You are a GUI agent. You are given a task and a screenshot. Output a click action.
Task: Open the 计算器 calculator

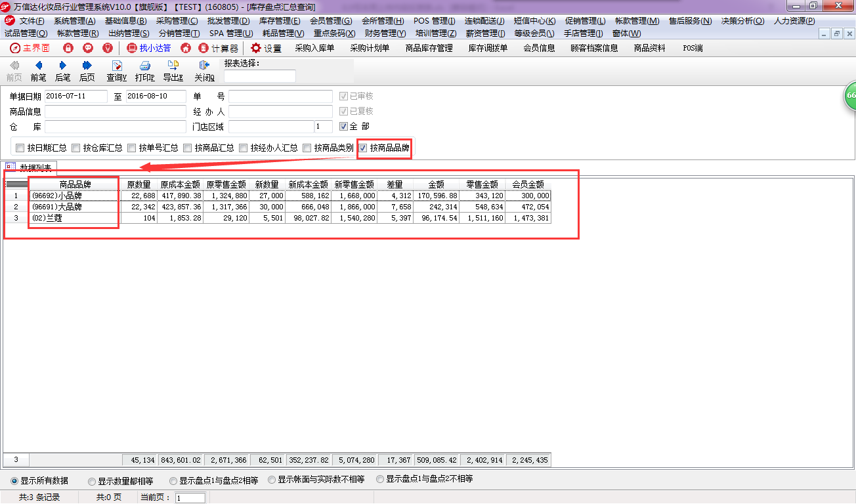(x=219, y=48)
